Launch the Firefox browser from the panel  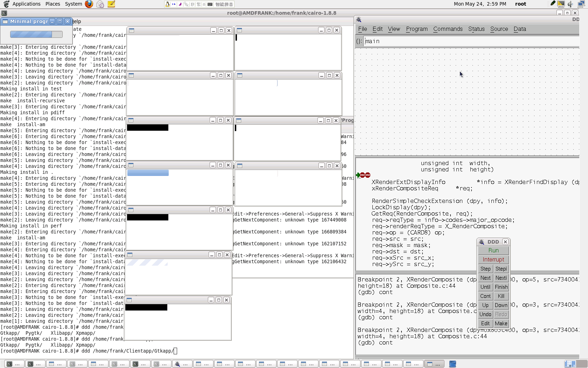tap(89, 4)
